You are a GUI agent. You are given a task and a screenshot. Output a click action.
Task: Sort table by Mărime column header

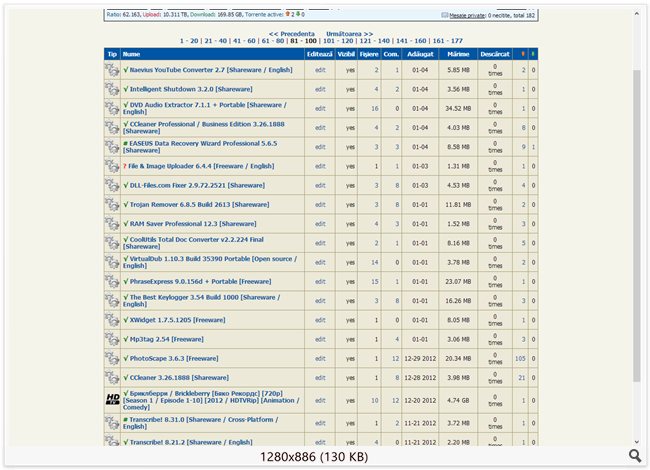pos(458,54)
